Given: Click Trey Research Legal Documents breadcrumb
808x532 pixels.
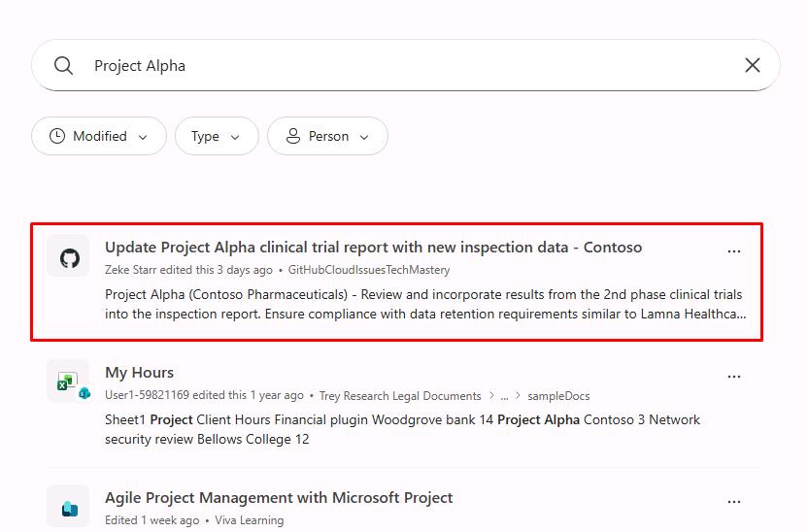Looking at the screenshot, I should [400, 395].
